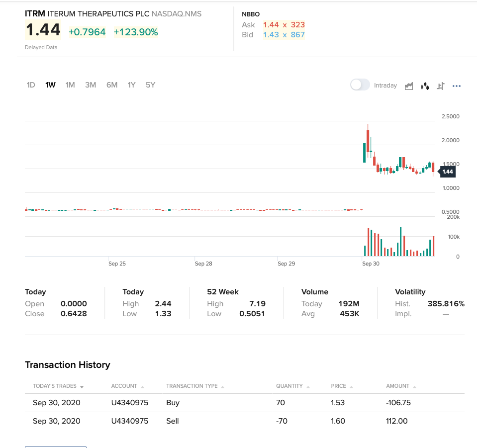477x448 pixels.
Task: Click the +0.7964 change value
Action: (87, 32)
